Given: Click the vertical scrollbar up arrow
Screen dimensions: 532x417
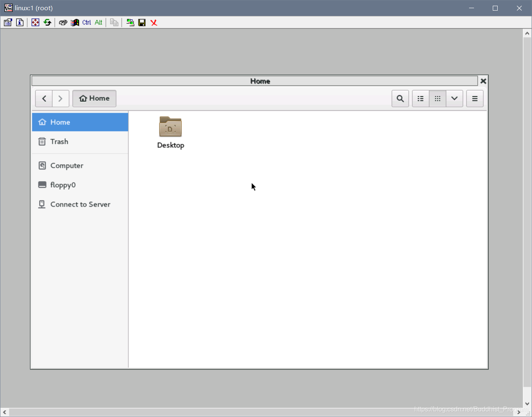Looking at the screenshot, I should tap(527, 33).
